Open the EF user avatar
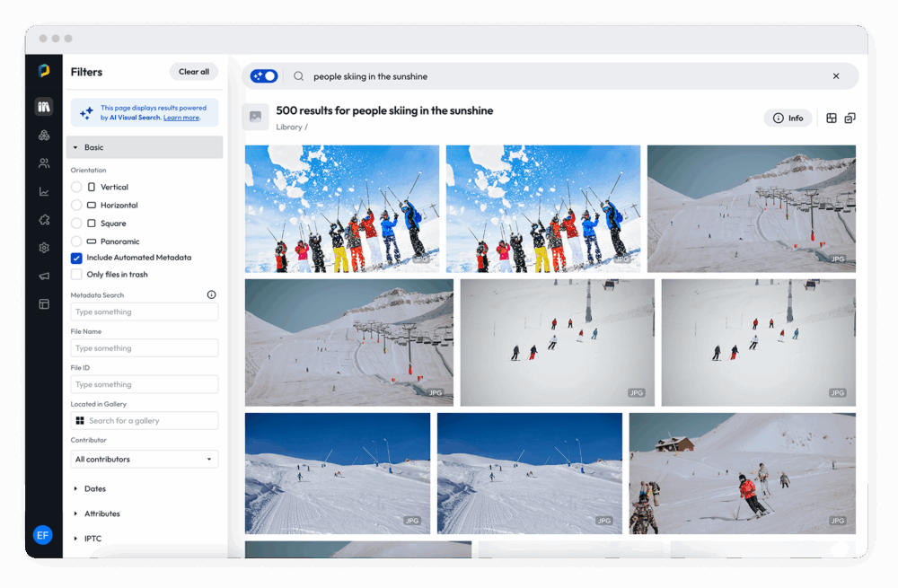898x588 pixels. (x=43, y=535)
